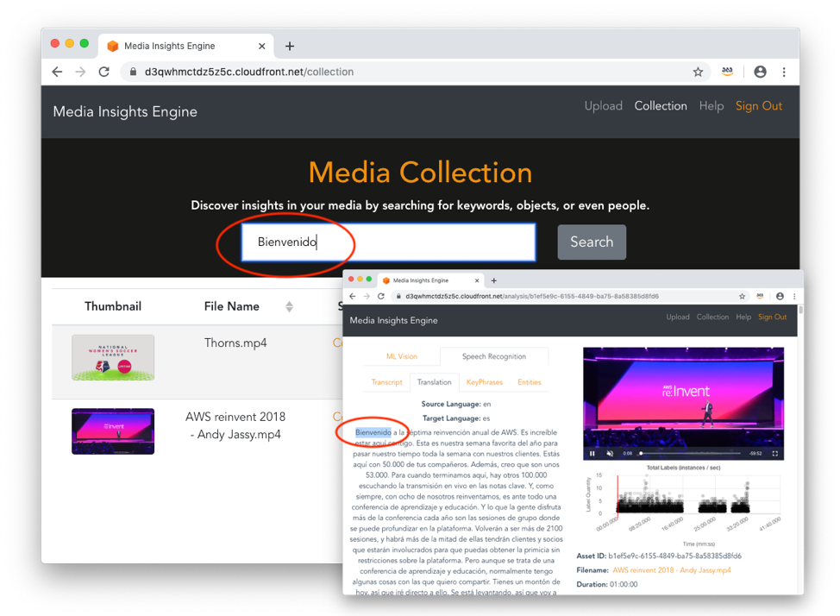The width and height of the screenshot is (840, 616).
Task: Unmute the video player audio
Action: coord(610,453)
